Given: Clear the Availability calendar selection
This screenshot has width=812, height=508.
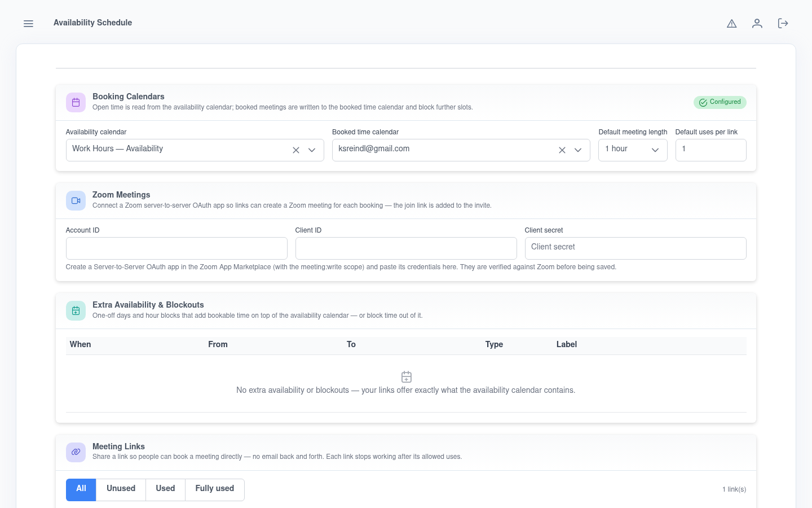Looking at the screenshot, I should tap(296, 150).
